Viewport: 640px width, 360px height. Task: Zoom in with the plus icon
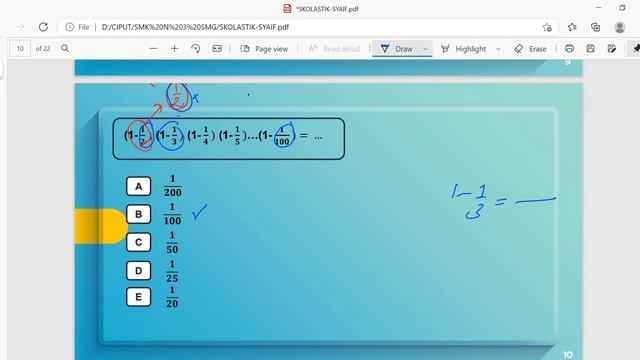174,49
